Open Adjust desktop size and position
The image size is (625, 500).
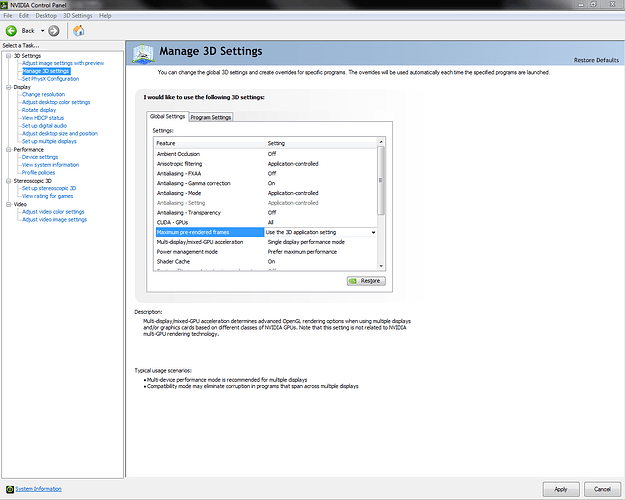pyautogui.click(x=60, y=134)
